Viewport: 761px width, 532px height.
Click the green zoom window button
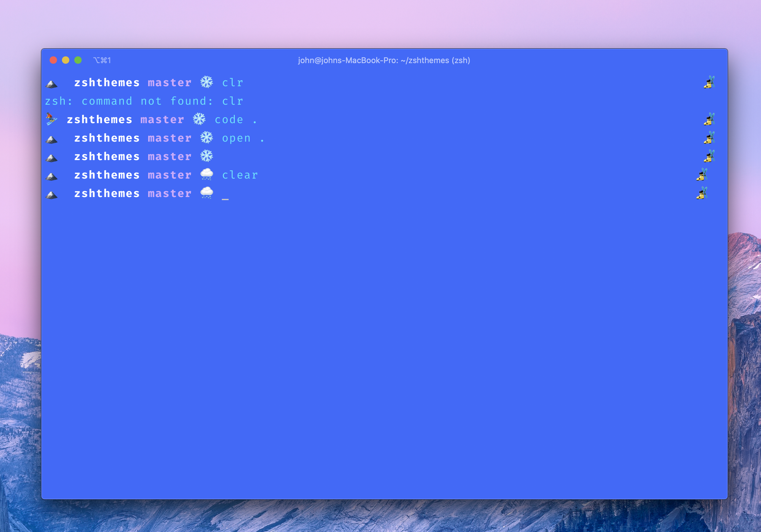coord(78,60)
